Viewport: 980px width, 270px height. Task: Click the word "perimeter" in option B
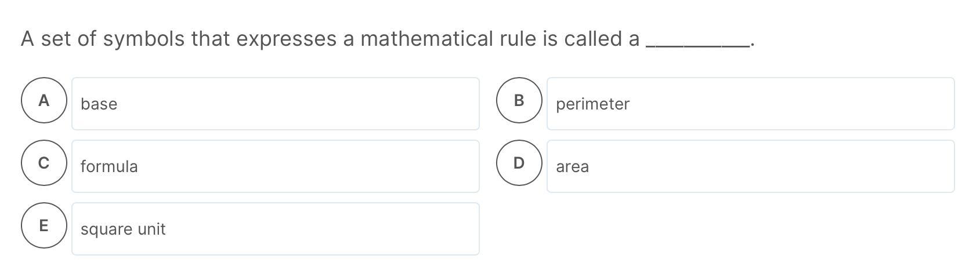[x=592, y=104]
